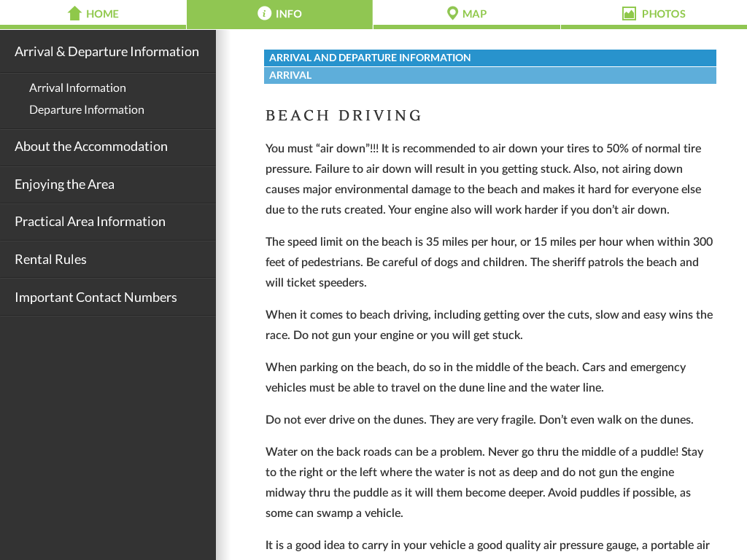The height and width of the screenshot is (560, 747).
Task: Click the BEACH DRIVING heading
Action: 344,115
